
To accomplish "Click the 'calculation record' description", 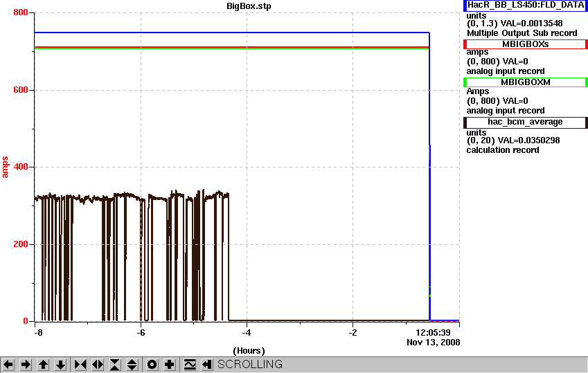I will tap(503, 150).
